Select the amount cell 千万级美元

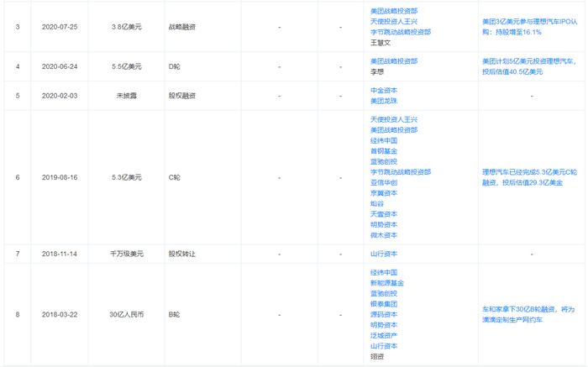(x=126, y=254)
